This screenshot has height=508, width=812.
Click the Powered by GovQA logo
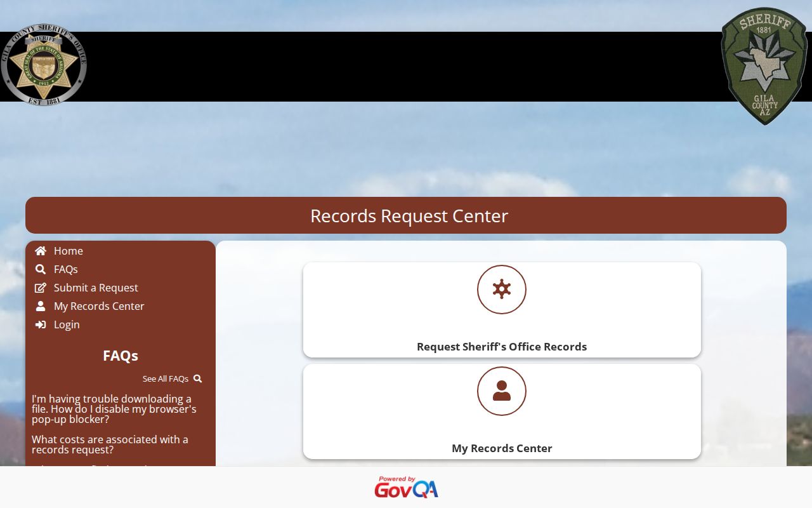click(406, 487)
